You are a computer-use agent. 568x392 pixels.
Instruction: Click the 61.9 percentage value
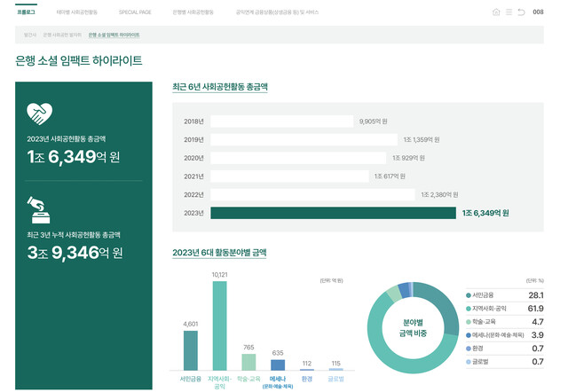point(536,309)
